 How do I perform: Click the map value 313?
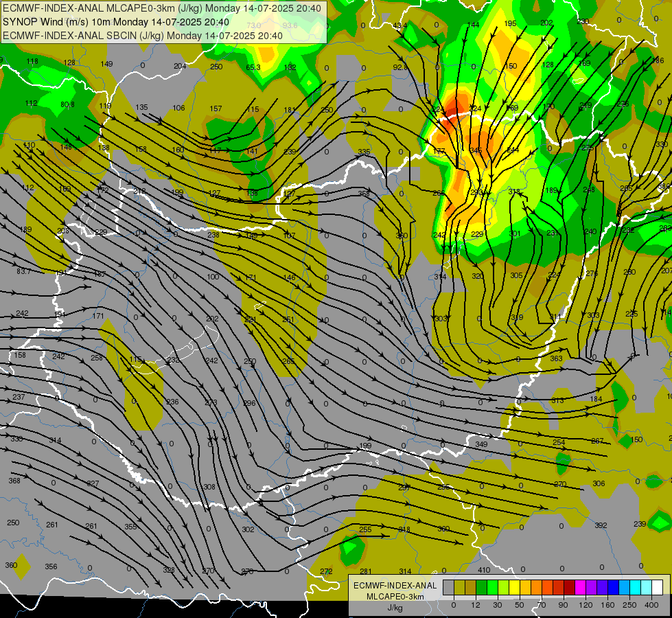point(557,400)
